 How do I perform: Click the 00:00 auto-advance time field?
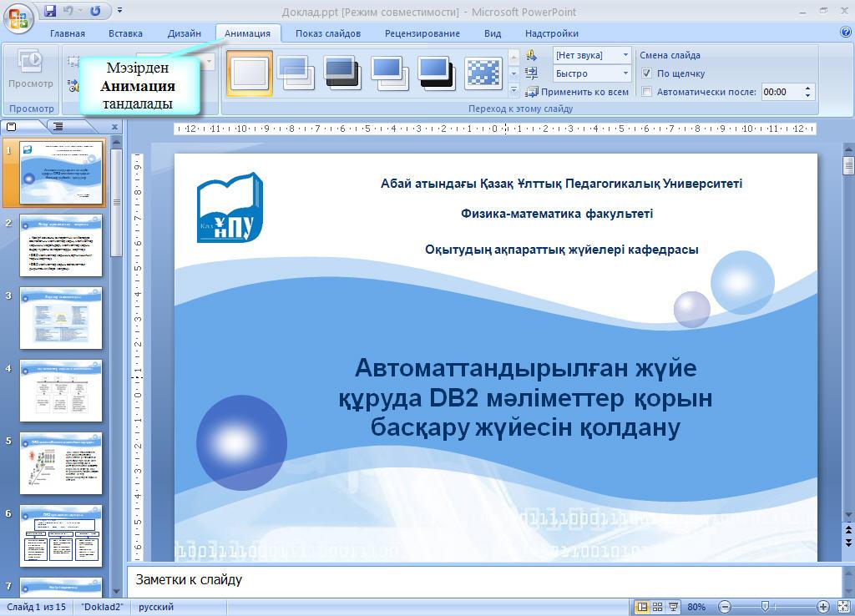[781, 92]
